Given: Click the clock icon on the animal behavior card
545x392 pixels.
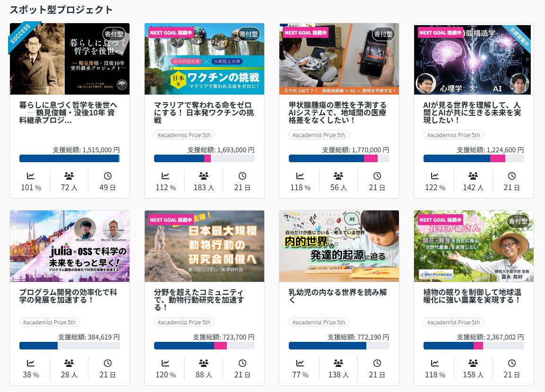Looking at the screenshot, I should (242, 363).
